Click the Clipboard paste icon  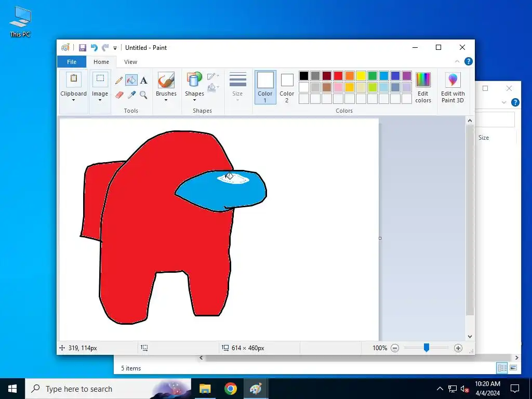[73, 79]
